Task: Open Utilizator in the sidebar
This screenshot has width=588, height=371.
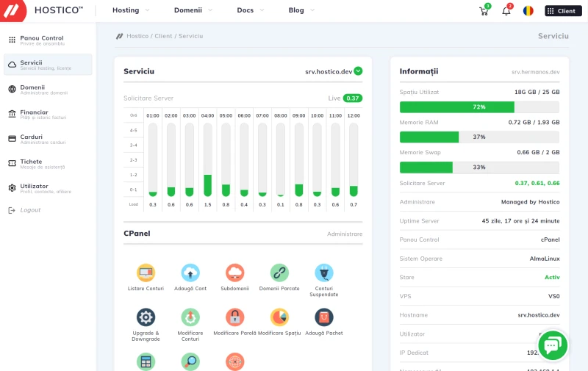Action: (48, 188)
